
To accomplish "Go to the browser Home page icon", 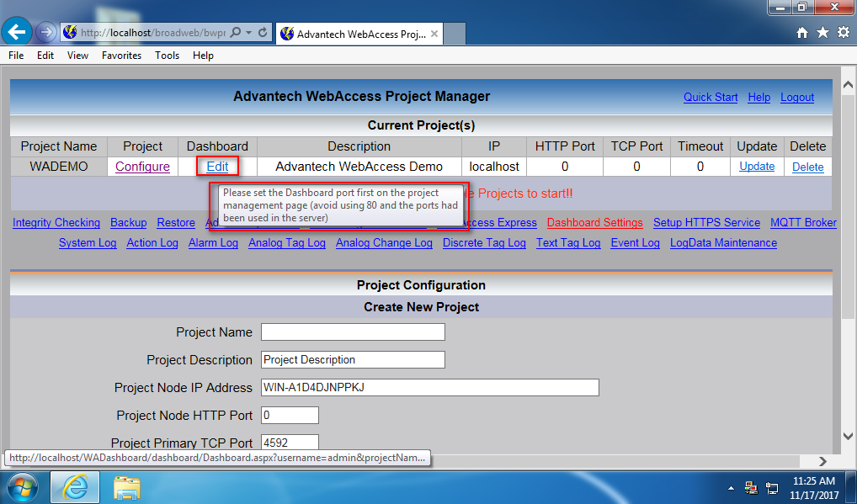I will coord(801,33).
